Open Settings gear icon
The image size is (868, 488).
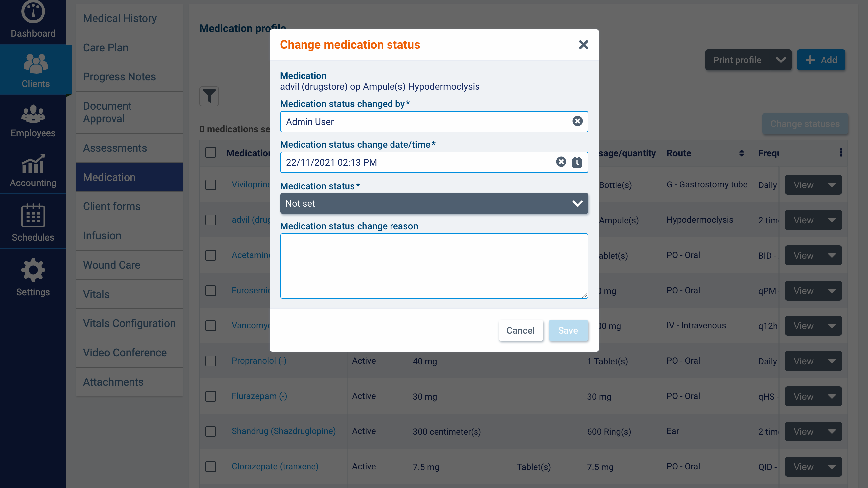(33, 270)
